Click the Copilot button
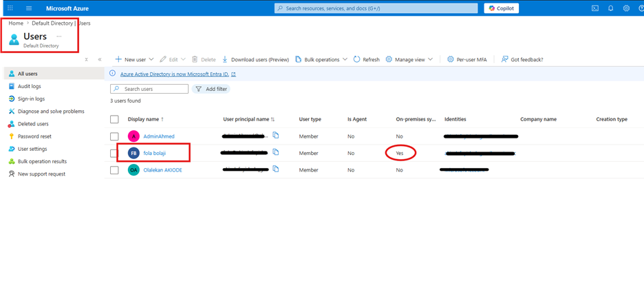 pos(502,8)
